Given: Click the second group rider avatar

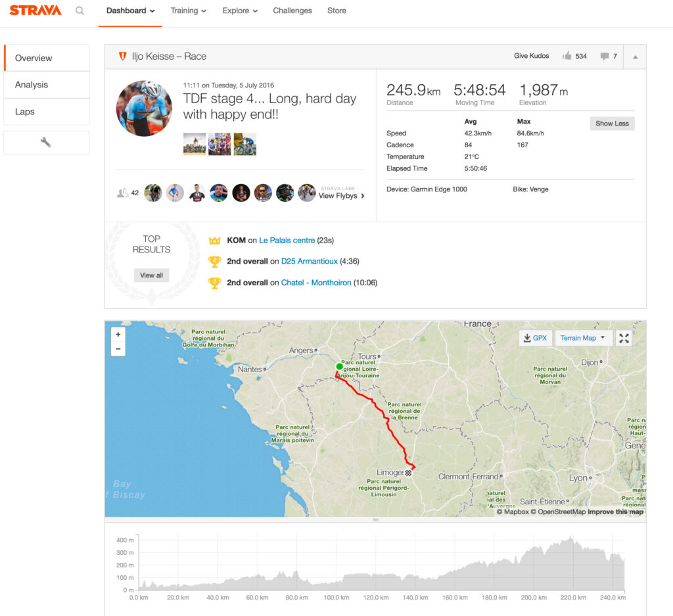Looking at the screenshot, I should pyautogui.click(x=175, y=193).
